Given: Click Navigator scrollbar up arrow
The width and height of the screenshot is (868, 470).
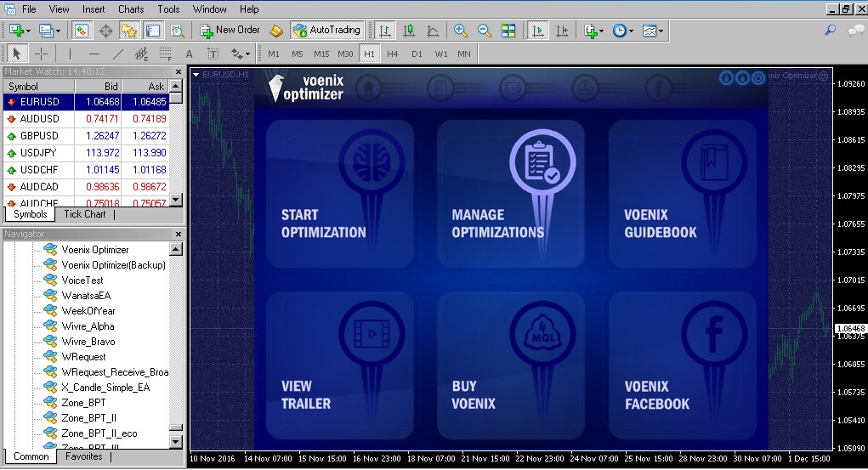Looking at the screenshot, I should point(176,249).
